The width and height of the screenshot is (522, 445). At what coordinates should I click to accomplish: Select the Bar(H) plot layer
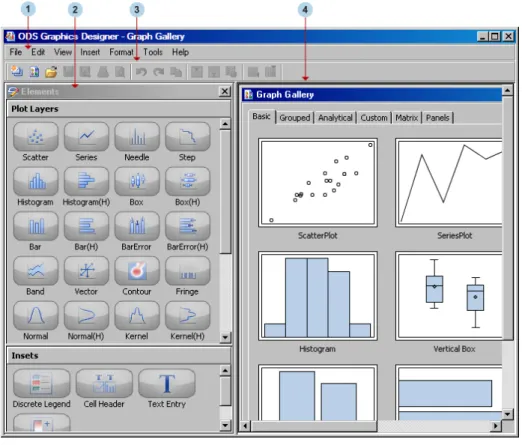click(86, 226)
